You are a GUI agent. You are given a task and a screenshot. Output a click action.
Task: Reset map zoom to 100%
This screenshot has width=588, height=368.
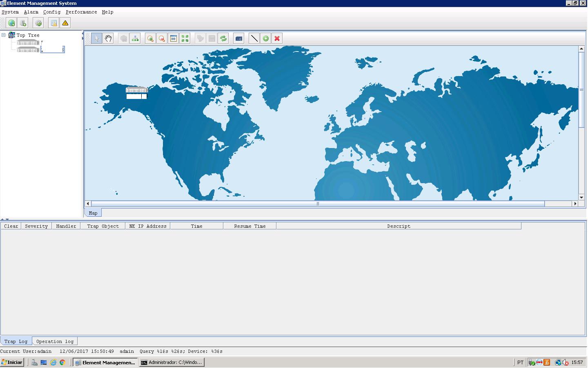tap(174, 38)
